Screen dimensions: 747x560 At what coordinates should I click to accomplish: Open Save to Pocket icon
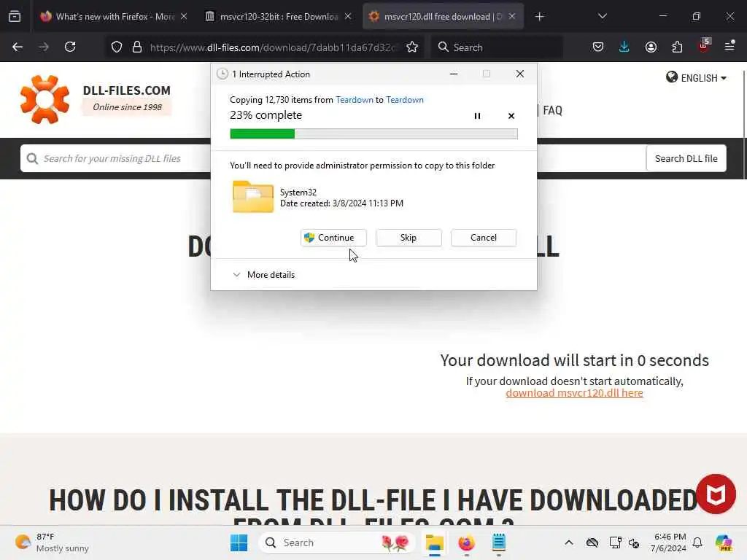click(x=598, y=47)
